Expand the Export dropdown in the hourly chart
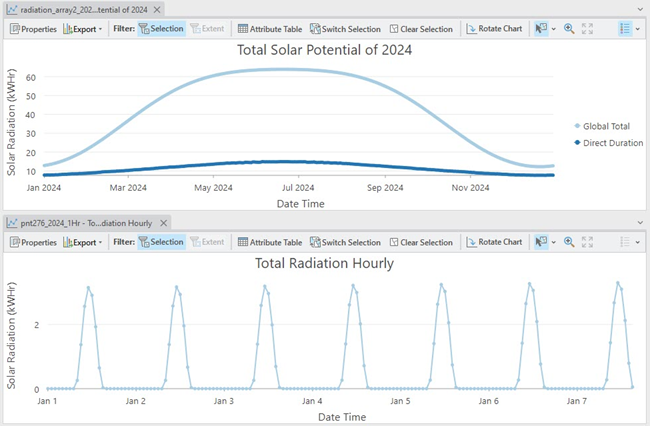650x426 pixels. pos(82,242)
